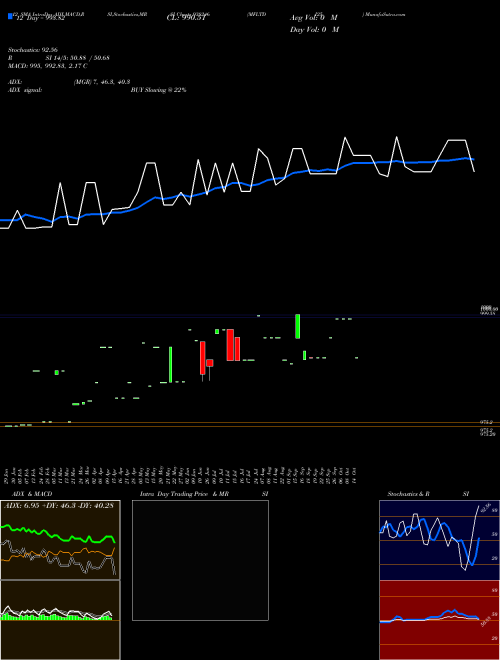Screen dimensions: 500x660
Task: Click the 'Intra Day Trading Price & MR' title
Action: pyautogui.click(x=184, y=494)
